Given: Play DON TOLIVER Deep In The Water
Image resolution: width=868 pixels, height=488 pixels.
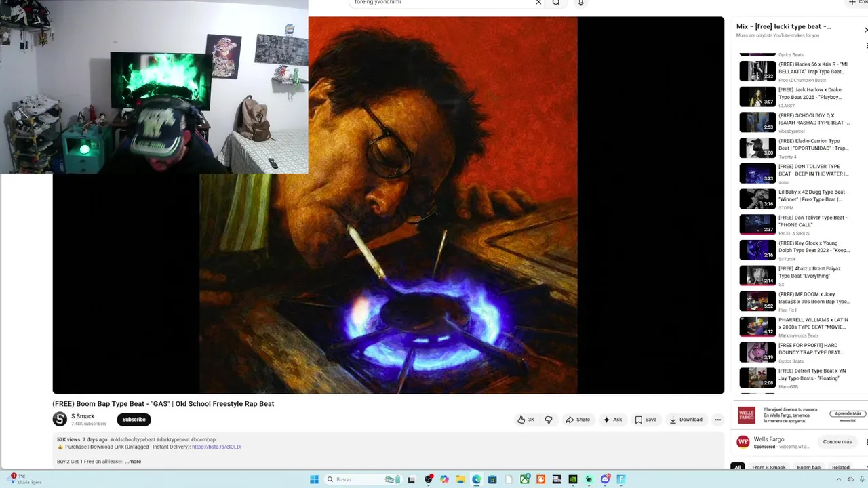Looking at the screenshot, I should click(794, 174).
